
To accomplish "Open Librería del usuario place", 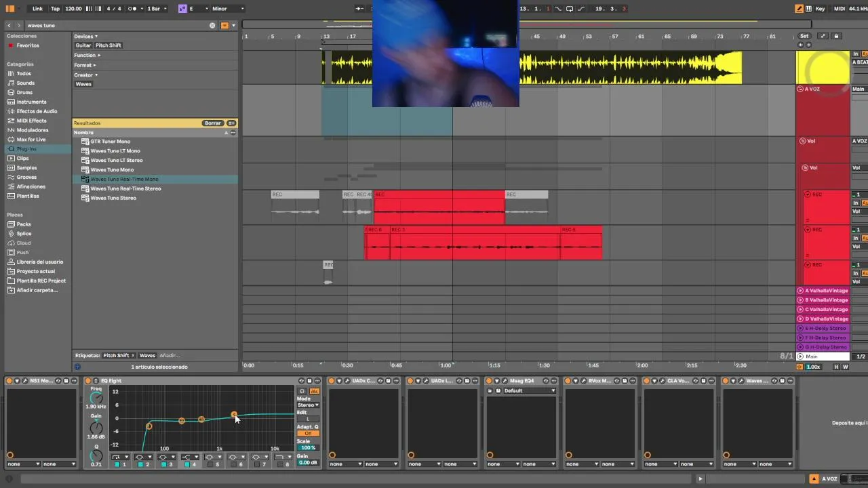I will [39, 262].
